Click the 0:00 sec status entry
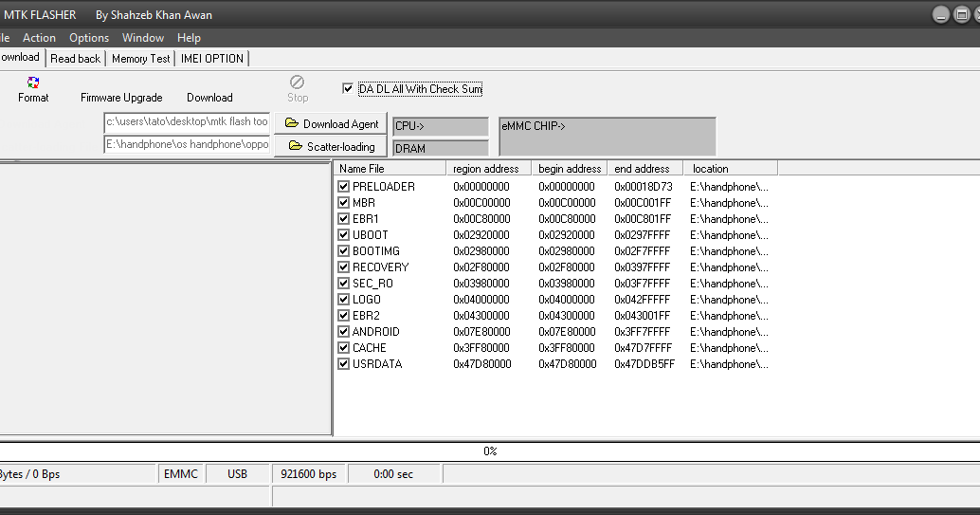This screenshot has width=980, height=515. [393, 473]
